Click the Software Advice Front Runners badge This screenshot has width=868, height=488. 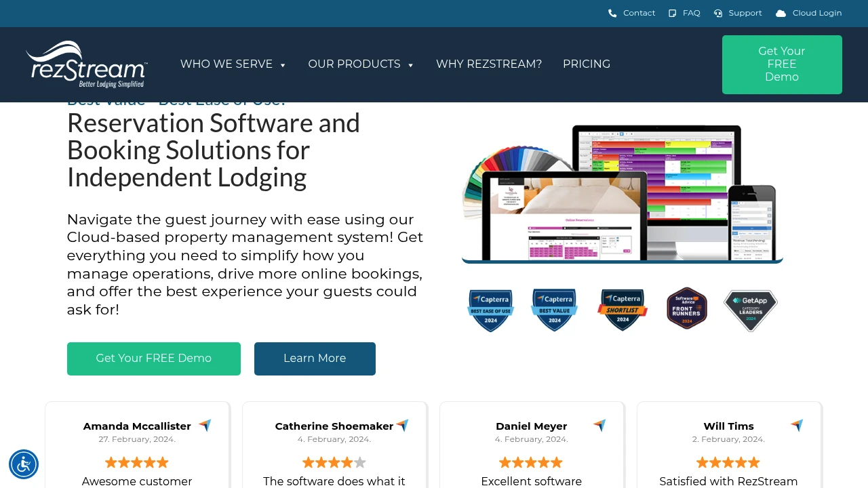point(686,308)
